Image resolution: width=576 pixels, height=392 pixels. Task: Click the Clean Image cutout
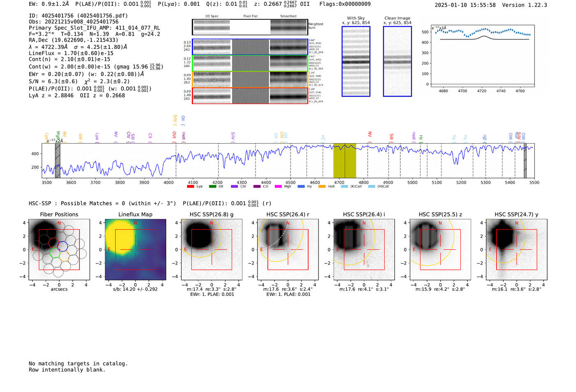pos(397,61)
